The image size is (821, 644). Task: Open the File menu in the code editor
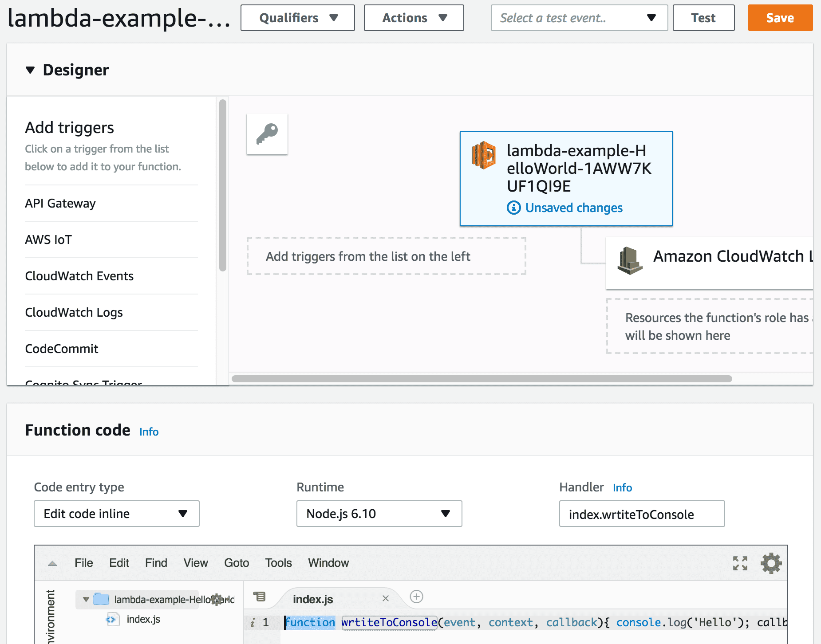point(83,563)
